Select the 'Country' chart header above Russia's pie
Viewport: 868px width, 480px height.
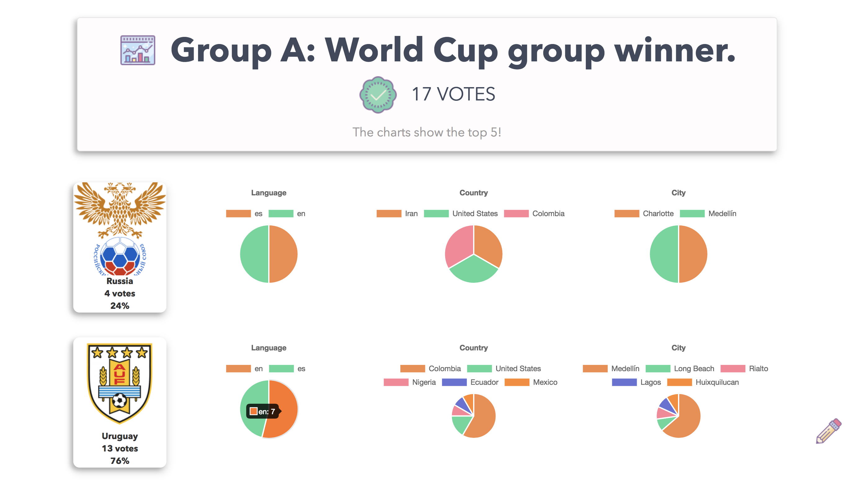473,193
